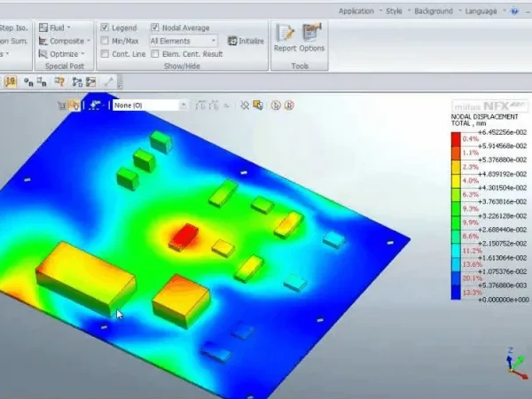Click the second grayed polyline selection icon

[x=214, y=106]
